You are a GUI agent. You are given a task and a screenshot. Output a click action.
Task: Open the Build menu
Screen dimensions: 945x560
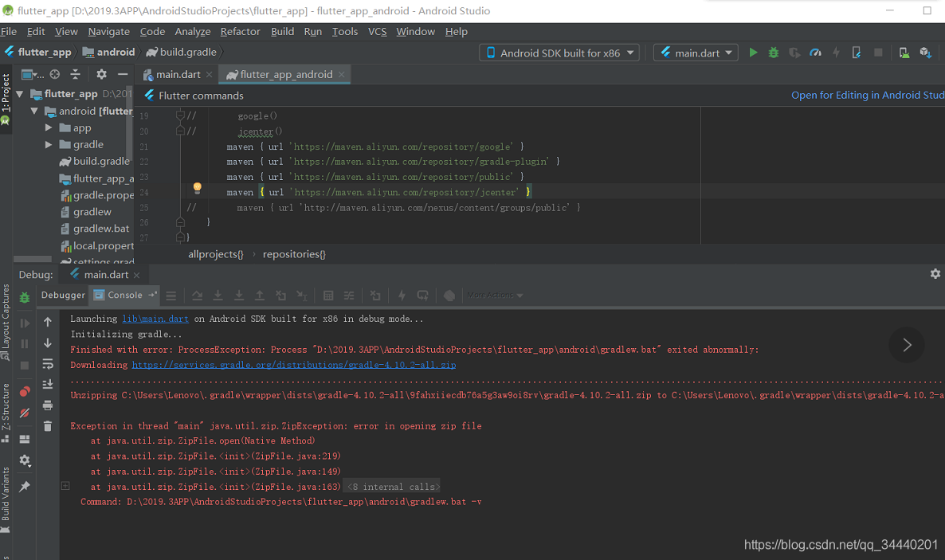tap(282, 31)
